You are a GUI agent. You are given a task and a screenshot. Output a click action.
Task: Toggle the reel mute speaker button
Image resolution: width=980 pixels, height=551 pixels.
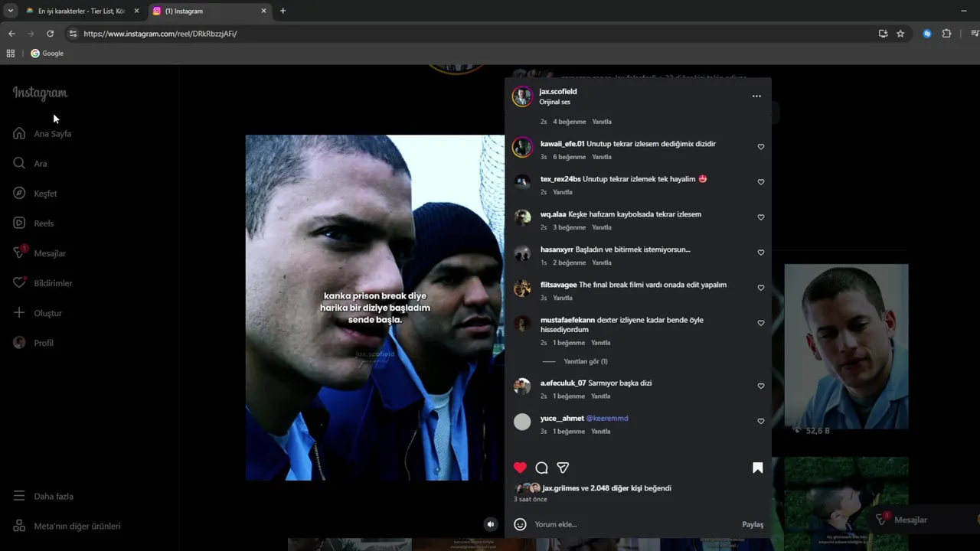point(491,524)
